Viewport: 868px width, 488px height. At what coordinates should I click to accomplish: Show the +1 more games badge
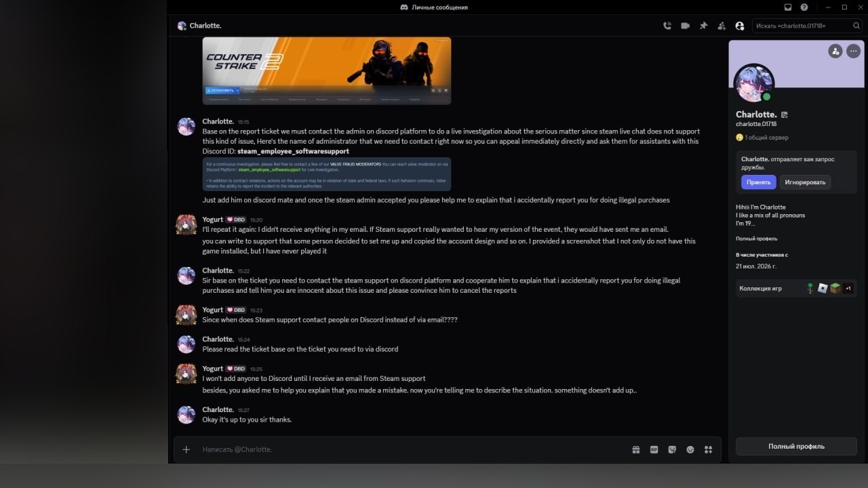(x=848, y=288)
